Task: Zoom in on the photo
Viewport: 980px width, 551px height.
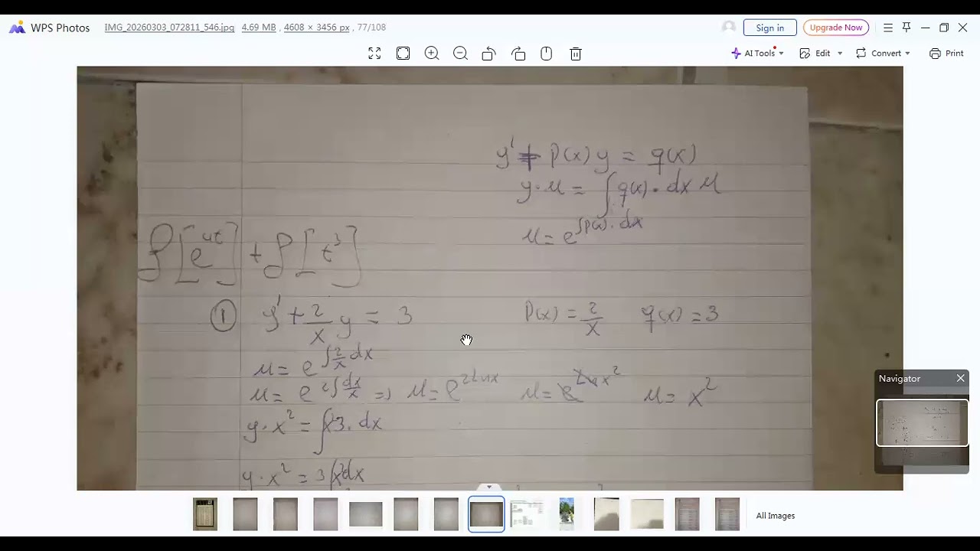Action: coord(432,54)
